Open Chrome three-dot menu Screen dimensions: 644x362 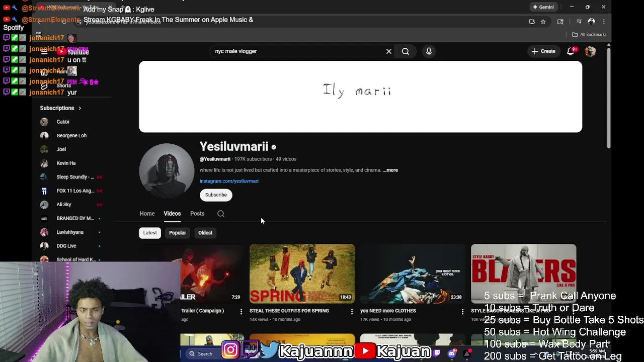tap(604, 22)
